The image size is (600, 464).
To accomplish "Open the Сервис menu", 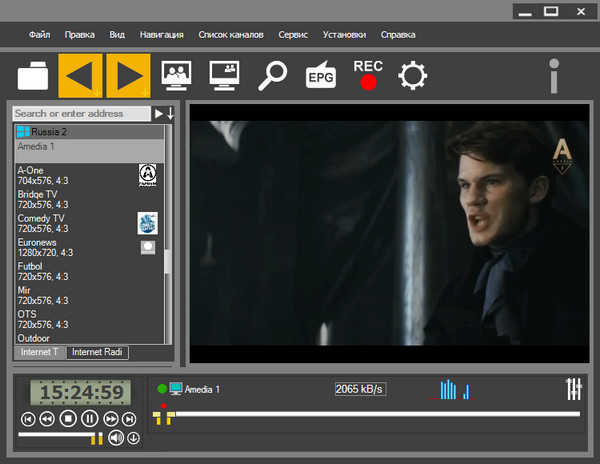I will tap(293, 35).
